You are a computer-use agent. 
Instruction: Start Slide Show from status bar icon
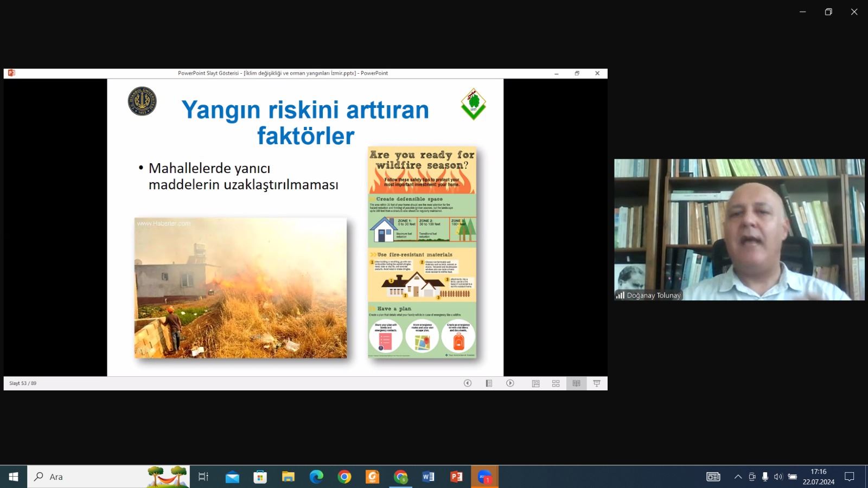point(597,383)
